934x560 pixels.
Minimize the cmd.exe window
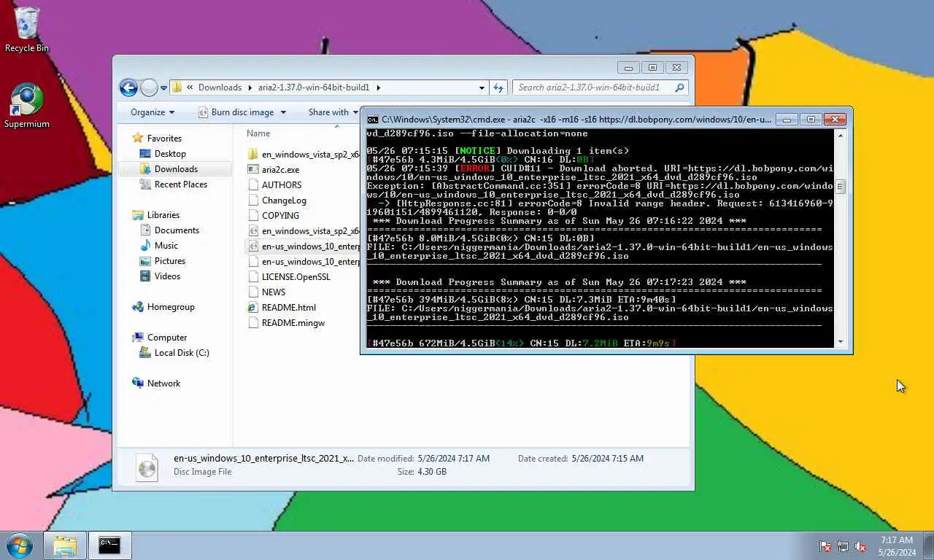coord(787,120)
